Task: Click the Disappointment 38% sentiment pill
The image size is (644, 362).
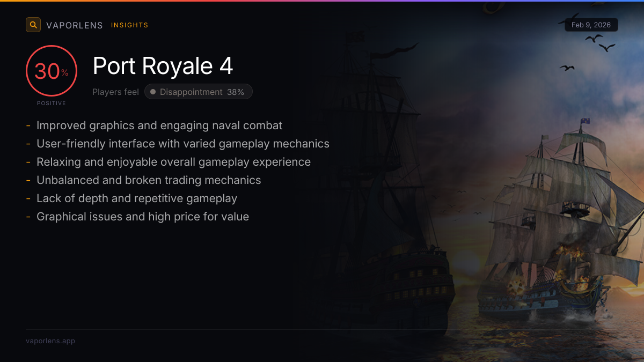Action: [x=199, y=92]
